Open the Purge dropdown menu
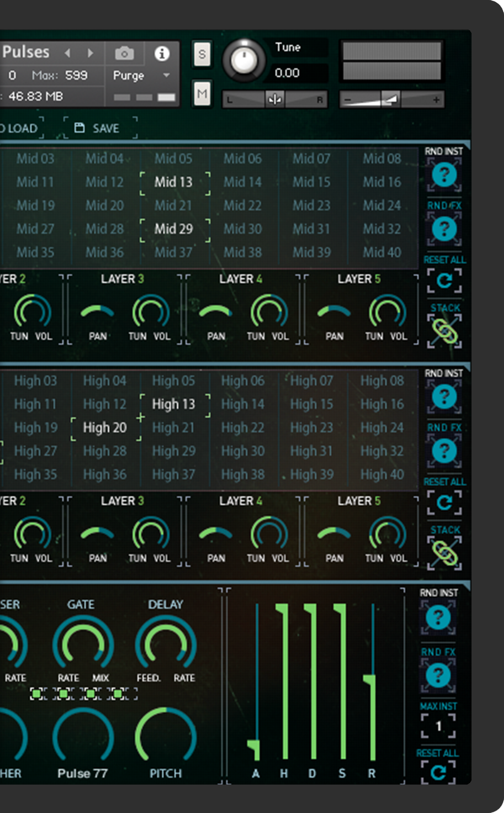504x813 pixels. tap(142, 76)
